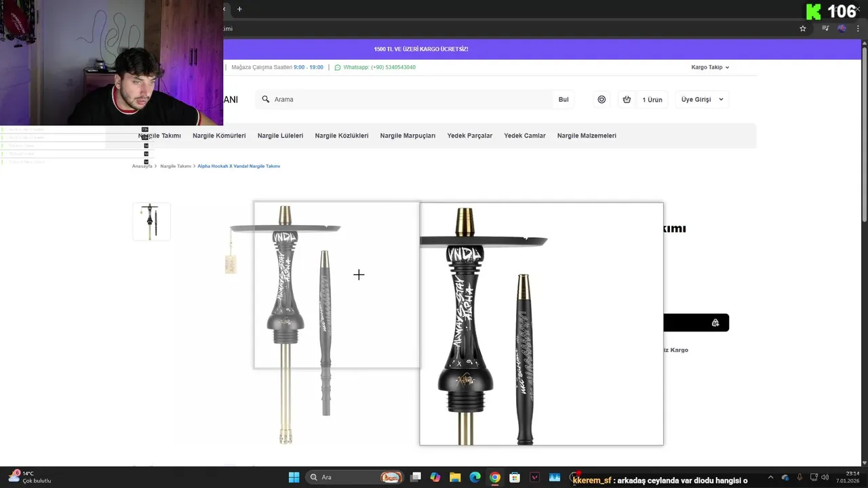Go to Nargile Takımı breadcrumb
Image resolution: width=868 pixels, height=488 pixels.
point(176,166)
